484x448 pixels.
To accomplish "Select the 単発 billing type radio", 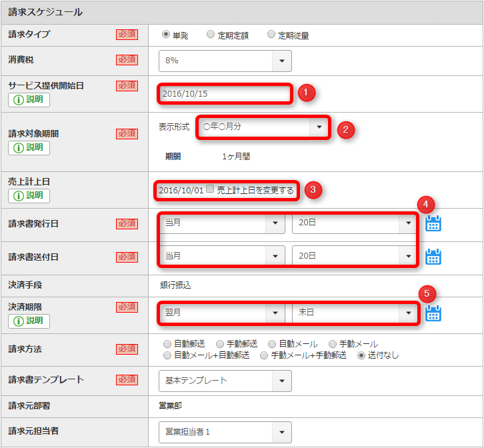I will (x=165, y=35).
